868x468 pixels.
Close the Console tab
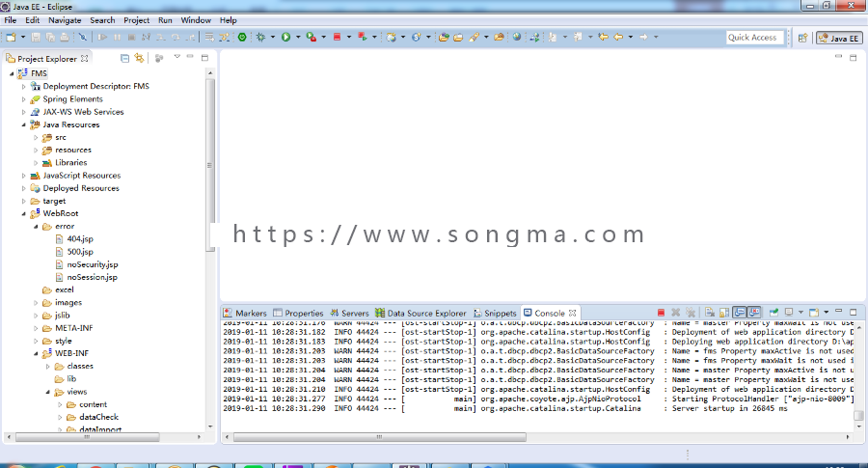[x=572, y=313]
